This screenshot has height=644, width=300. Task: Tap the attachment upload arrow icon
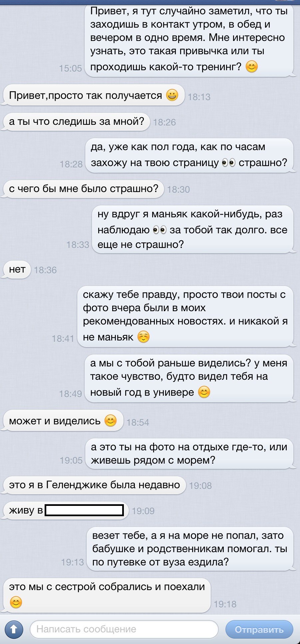click(14, 629)
